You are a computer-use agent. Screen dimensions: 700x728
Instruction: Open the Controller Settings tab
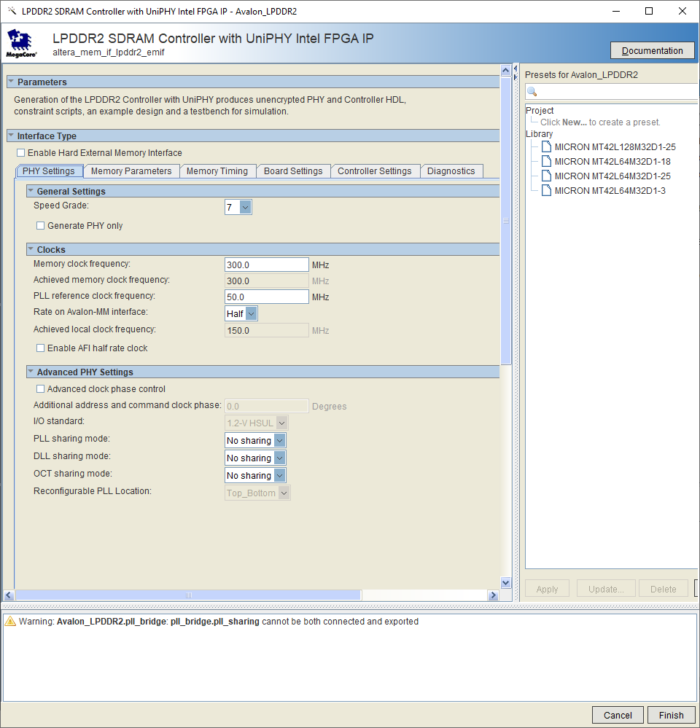[x=375, y=171]
